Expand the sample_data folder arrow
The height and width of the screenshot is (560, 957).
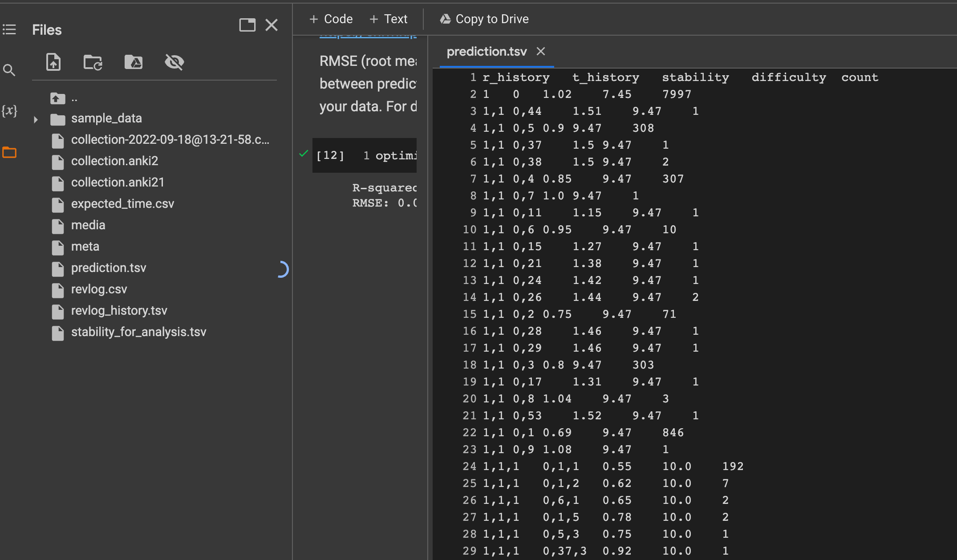coord(36,119)
